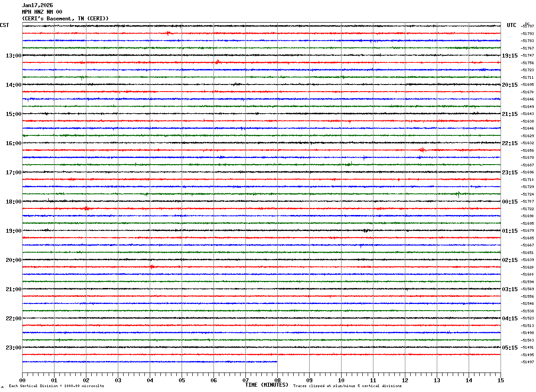
Task: Click the 05:15 UTC time label
Action: (510, 348)
